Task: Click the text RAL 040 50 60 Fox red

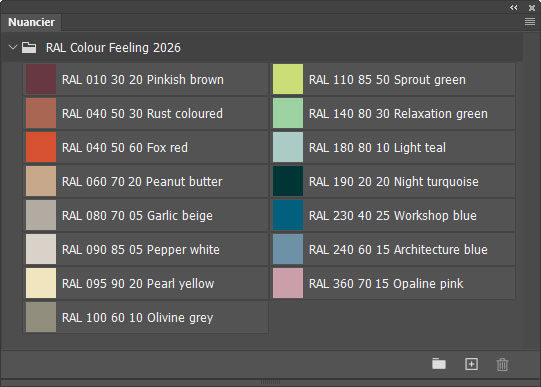Action: (125, 148)
